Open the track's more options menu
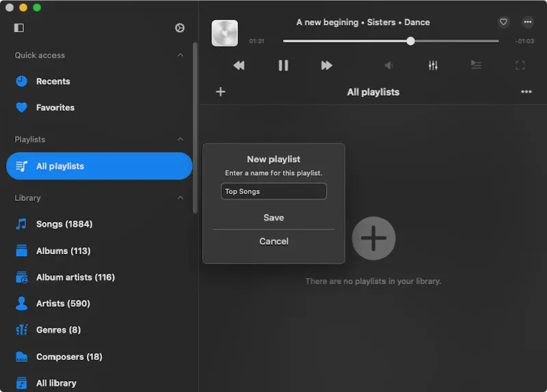The height and width of the screenshot is (392, 547). pos(528,23)
